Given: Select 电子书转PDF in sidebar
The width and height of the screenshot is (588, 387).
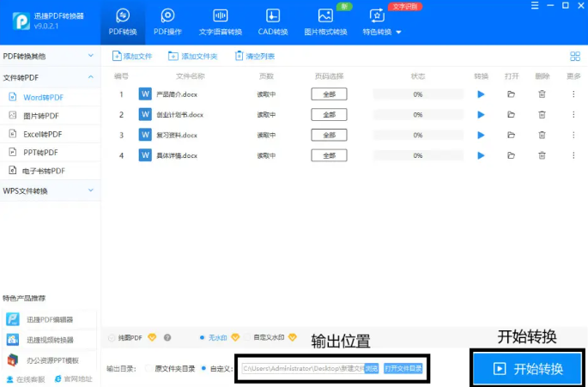Looking at the screenshot, I should click(x=50, y=171).
